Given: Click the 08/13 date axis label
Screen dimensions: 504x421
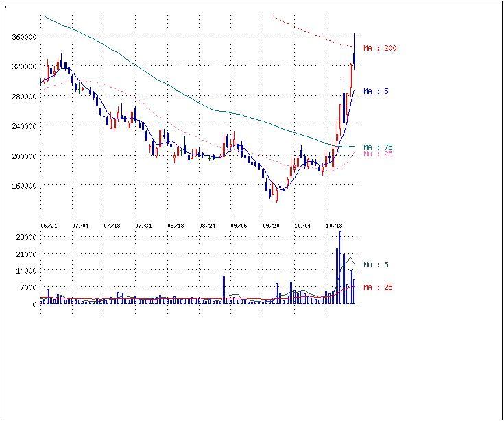Looking at the screenshot, I should pyautogui.click(x=176, y=225).
